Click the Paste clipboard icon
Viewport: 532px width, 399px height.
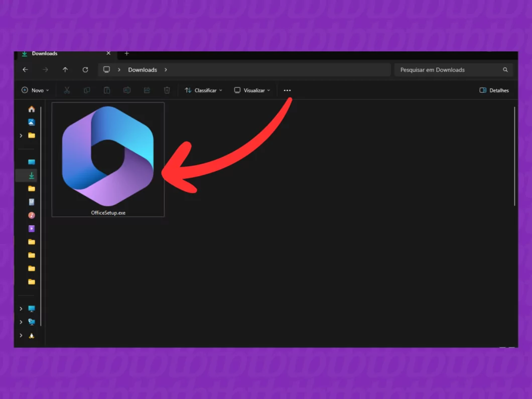(x=107, y=90)
